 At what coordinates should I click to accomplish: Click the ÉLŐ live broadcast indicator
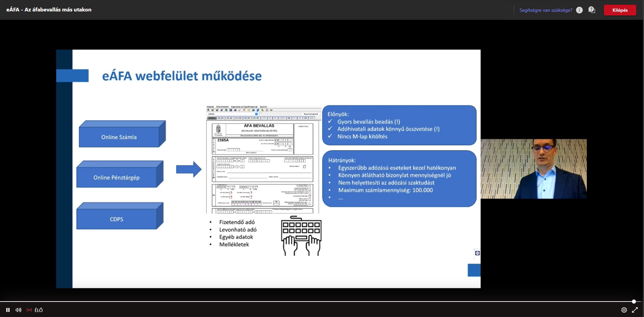[35, 310]
